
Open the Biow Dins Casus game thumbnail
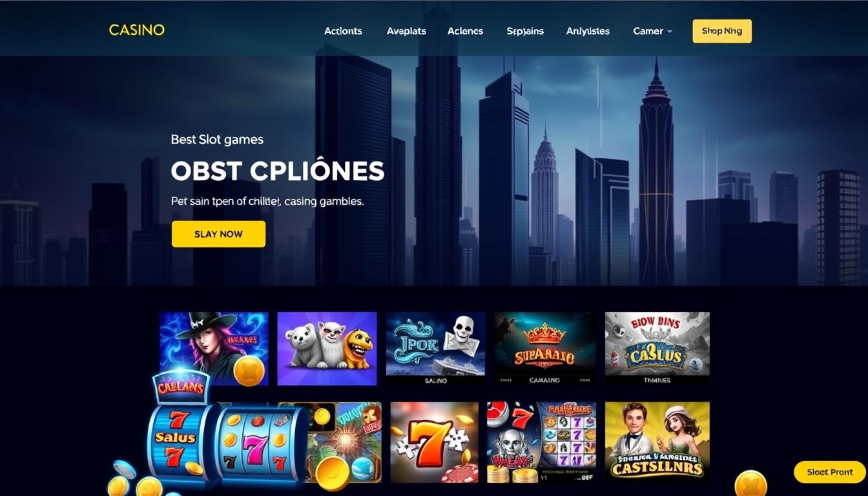pos(657,349)
